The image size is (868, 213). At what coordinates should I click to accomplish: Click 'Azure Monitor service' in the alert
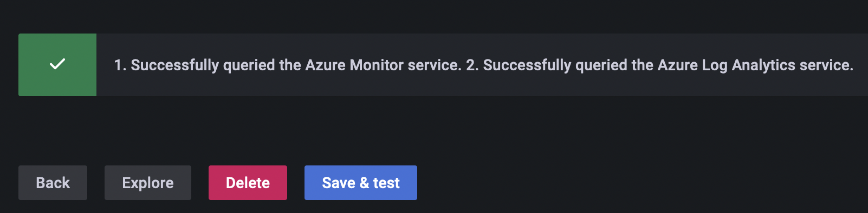[383, 65]
